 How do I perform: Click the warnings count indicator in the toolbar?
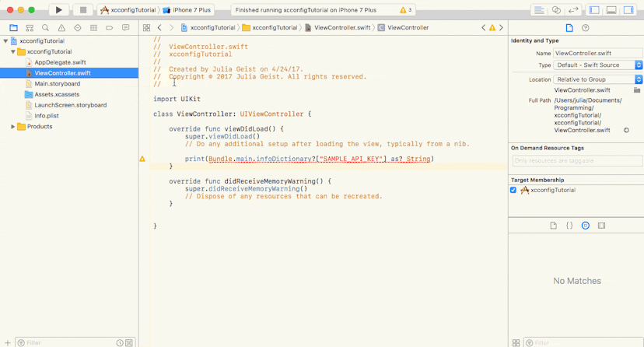coord(405,10)
